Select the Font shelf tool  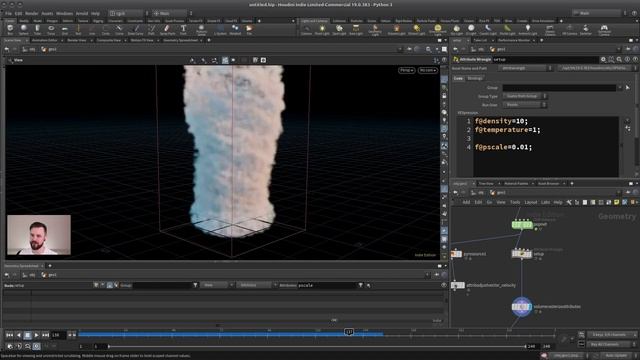(183, 29)
